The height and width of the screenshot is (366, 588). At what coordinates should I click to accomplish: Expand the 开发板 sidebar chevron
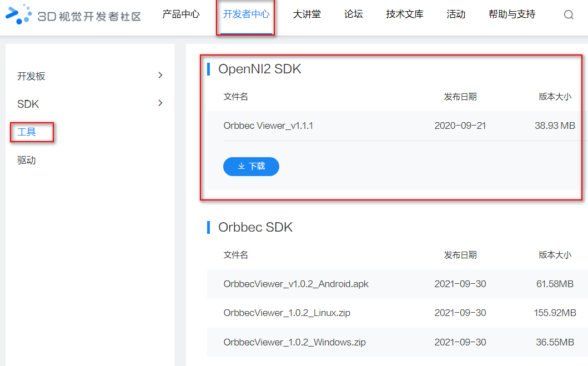[160, 76]
